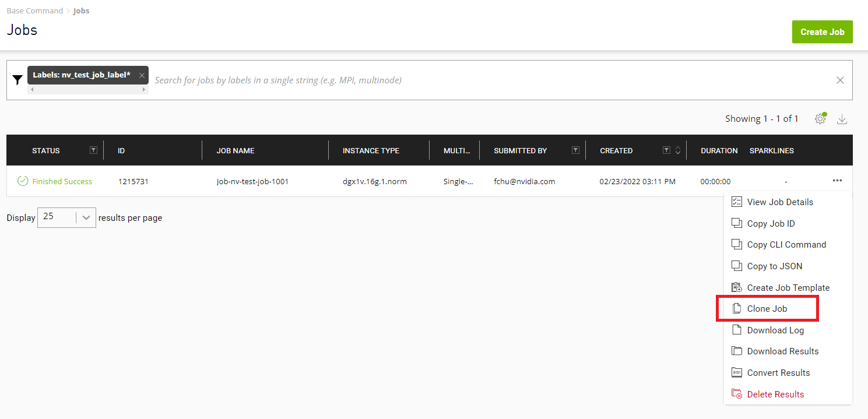Click the Jobs breadcrumb item
The height and width of the screenshot is (419, 868).
pyautogui.click(x=81, y=10)
